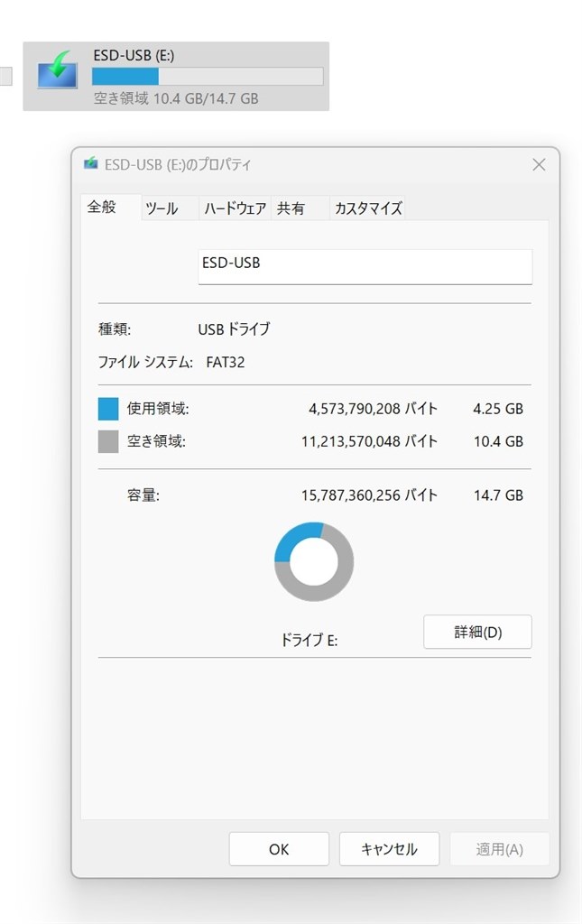Click the 15,787,360,256 バイト capacity value

coord(369,495)
